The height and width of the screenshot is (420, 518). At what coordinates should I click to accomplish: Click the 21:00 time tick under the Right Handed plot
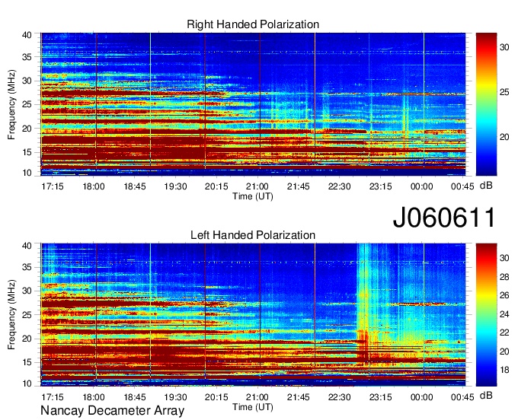(x=257, y=186)
